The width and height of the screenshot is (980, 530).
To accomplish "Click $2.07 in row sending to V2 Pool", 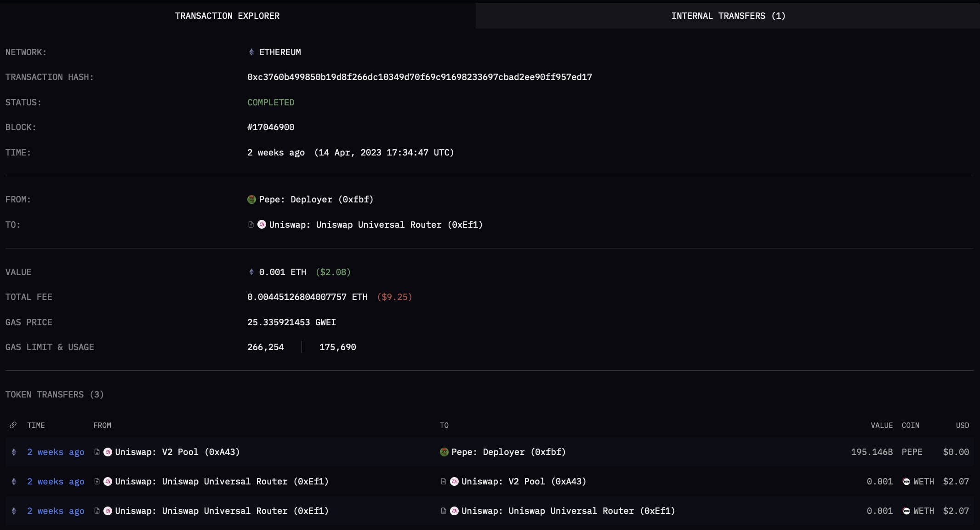I will [956, 481].
